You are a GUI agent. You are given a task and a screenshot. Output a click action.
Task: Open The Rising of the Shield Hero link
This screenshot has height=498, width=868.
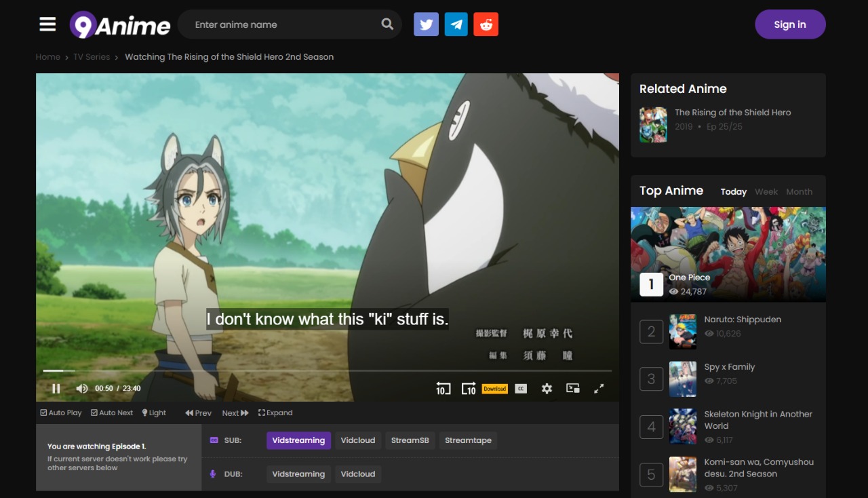733,113
